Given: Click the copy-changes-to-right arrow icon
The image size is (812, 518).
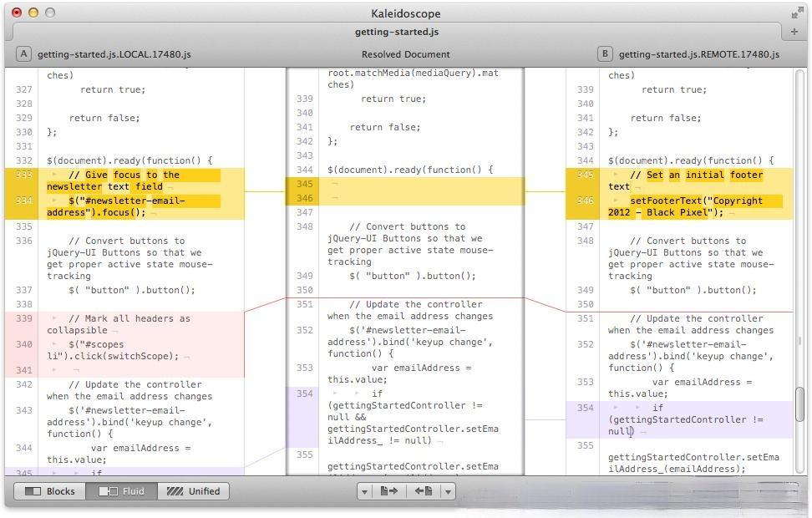Looking at the screenshot, I should (388, 491).
